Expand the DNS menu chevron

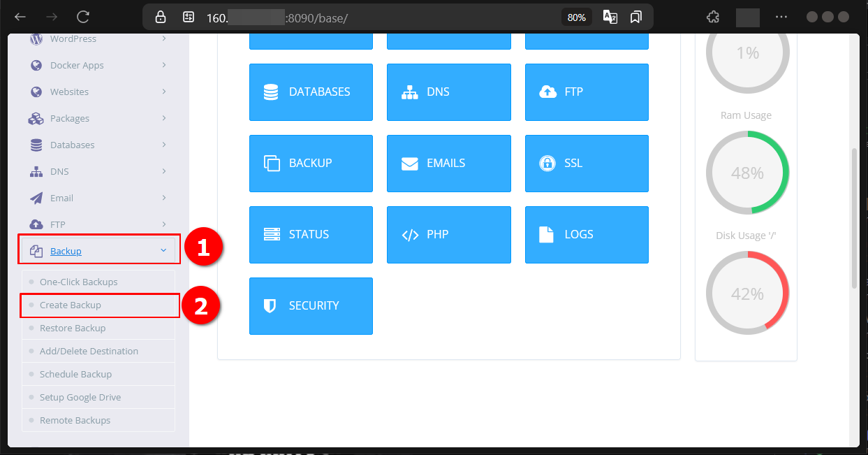tap(164, 171)
